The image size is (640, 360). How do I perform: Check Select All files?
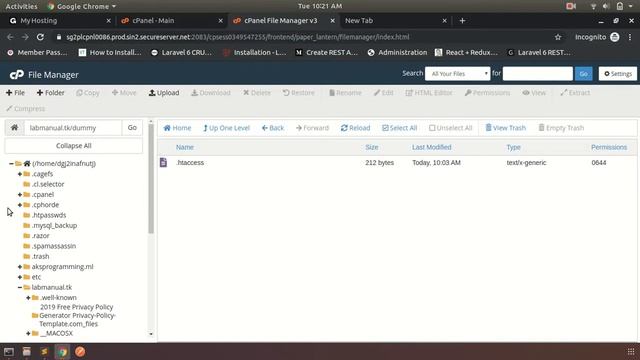click(399, 128)
